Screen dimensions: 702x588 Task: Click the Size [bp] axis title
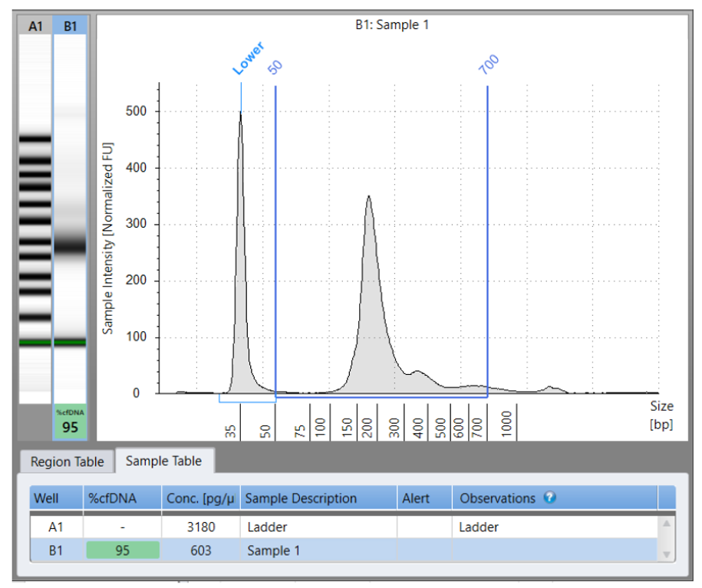point(661,415)
